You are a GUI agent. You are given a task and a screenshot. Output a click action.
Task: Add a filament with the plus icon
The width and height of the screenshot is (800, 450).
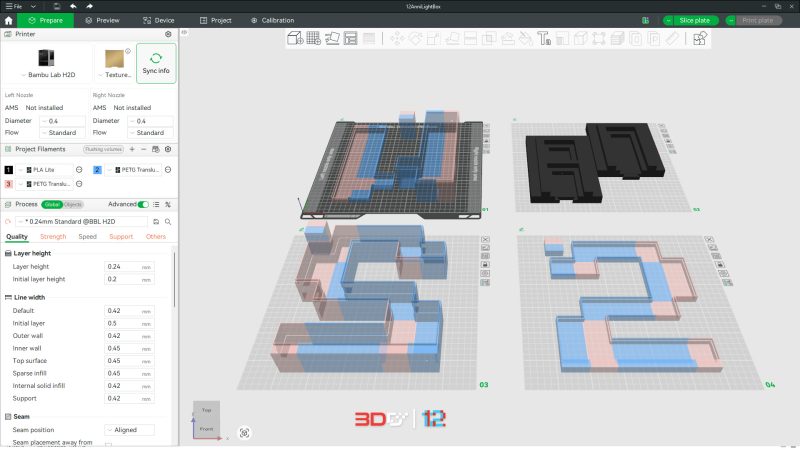pos(131,149)
